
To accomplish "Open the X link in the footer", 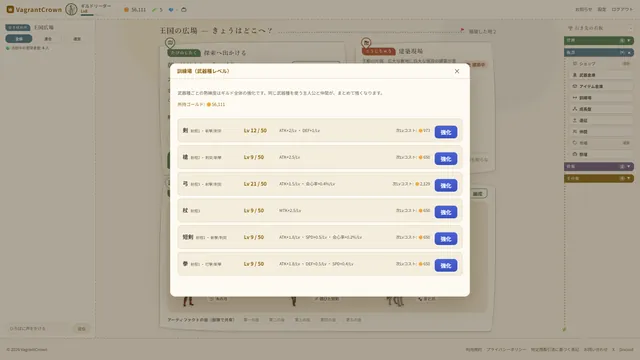I will [x=613, y=350].
